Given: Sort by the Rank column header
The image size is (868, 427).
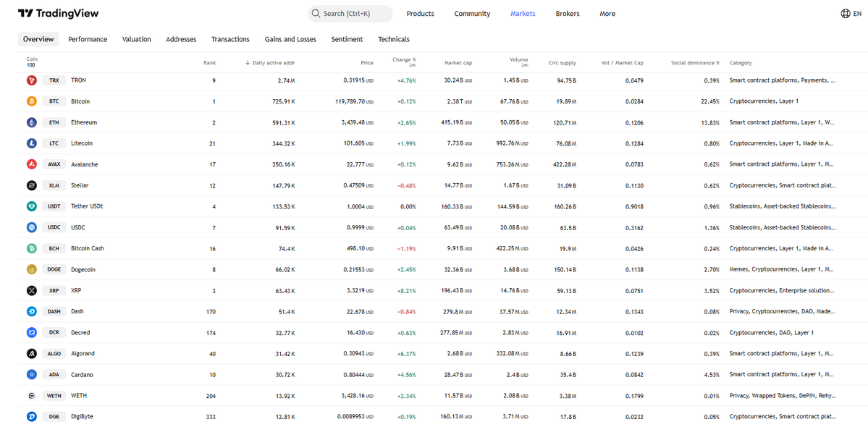Looking at the screenshot, I should pyautogui.click(x=209, y=63).
